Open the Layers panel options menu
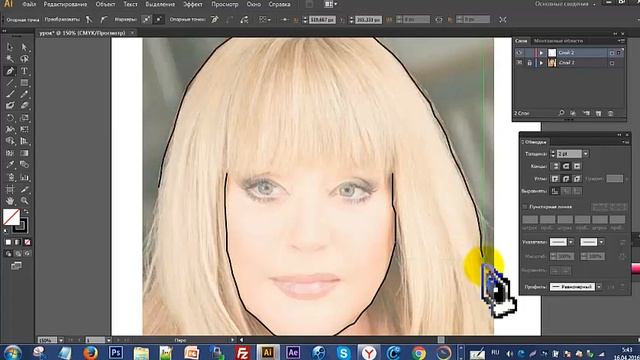 621,41
